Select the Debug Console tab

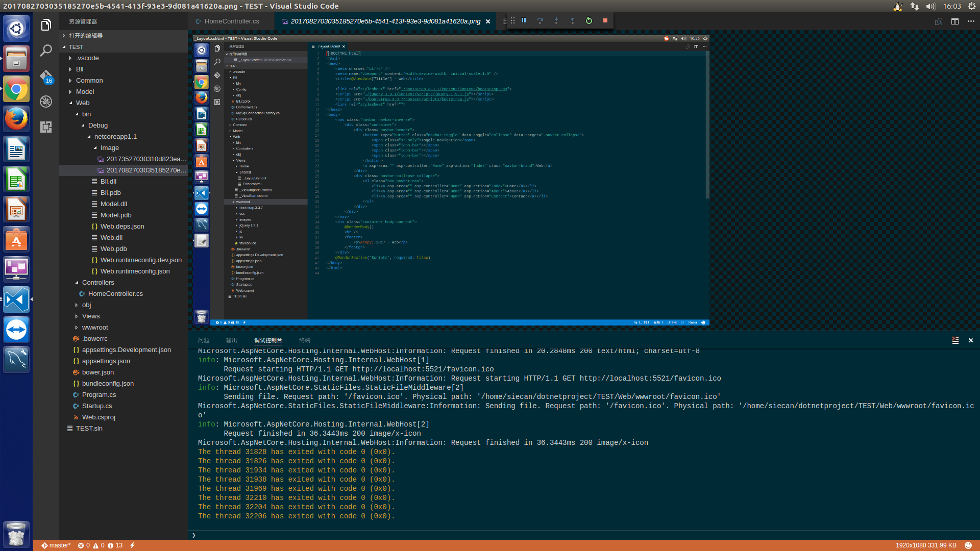(268, 340)
